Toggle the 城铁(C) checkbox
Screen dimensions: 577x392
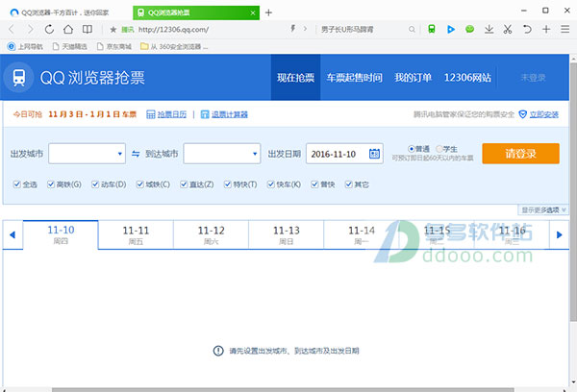(x=139, y=184)
